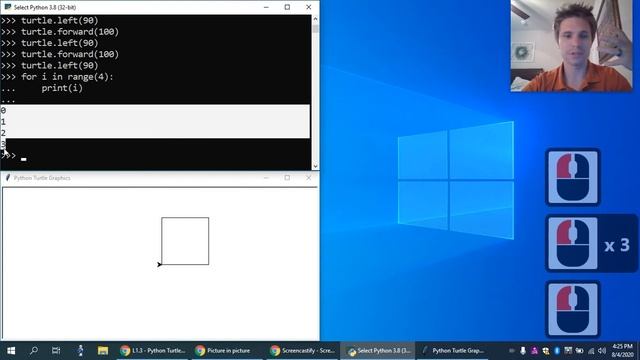Open File Explorer from taskbar

click(102, 351)
